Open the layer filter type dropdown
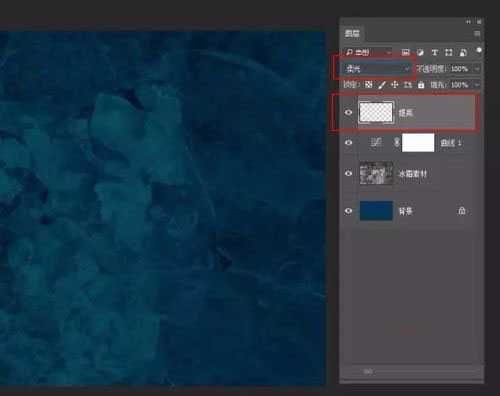Viewport: 500px width, 396px height. tap(368, 52)
